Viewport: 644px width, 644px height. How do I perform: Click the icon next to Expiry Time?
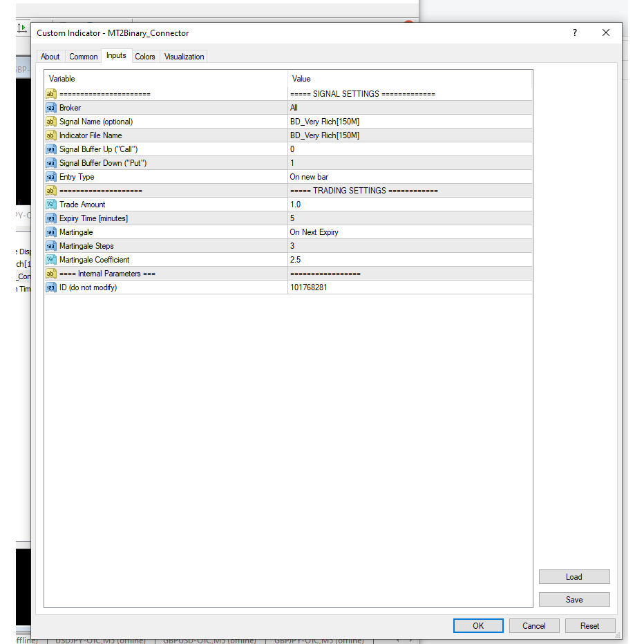[50, 218]
